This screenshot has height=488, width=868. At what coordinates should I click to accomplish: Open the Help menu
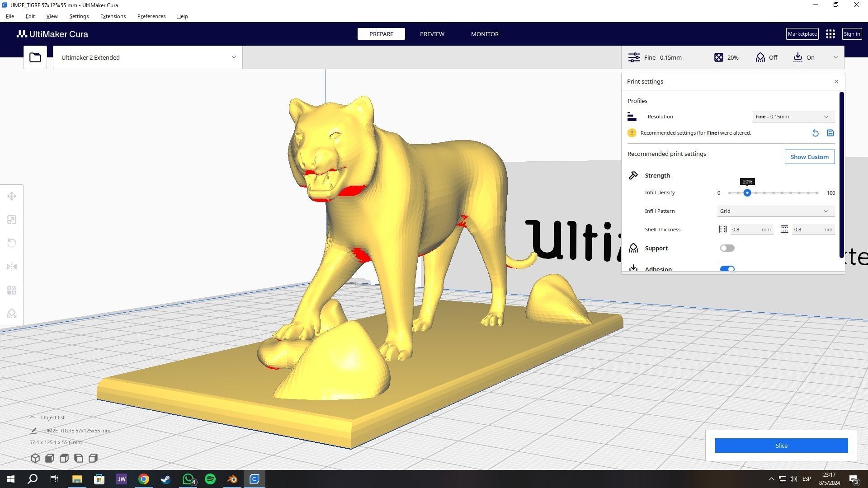point(182,16)
